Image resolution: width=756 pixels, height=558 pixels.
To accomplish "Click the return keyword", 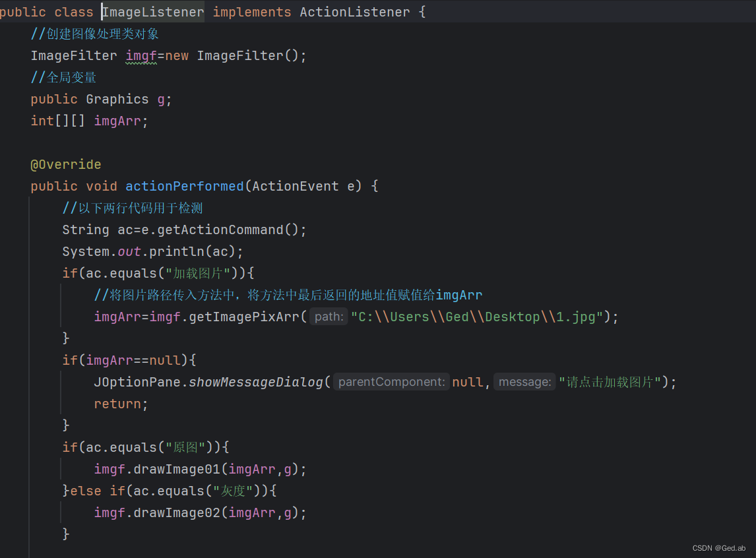I will [x=117, y=404].
